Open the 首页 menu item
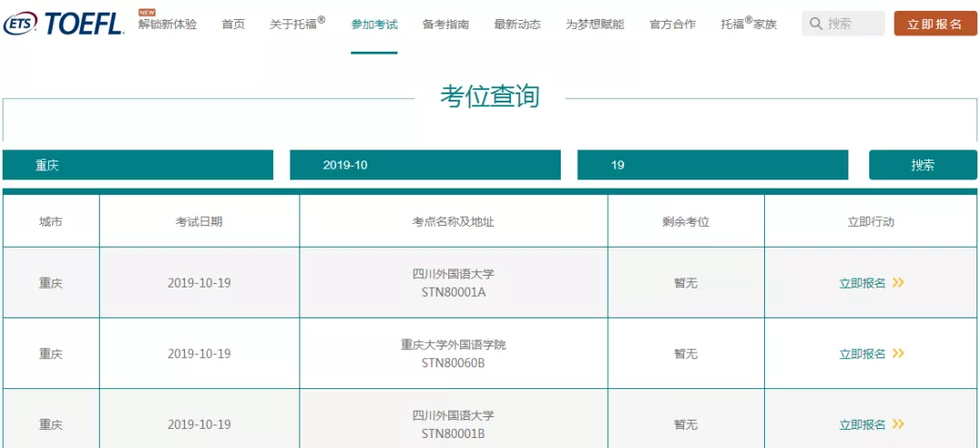The height and width of the screenshot is (448, 980). tap(233, 24)
